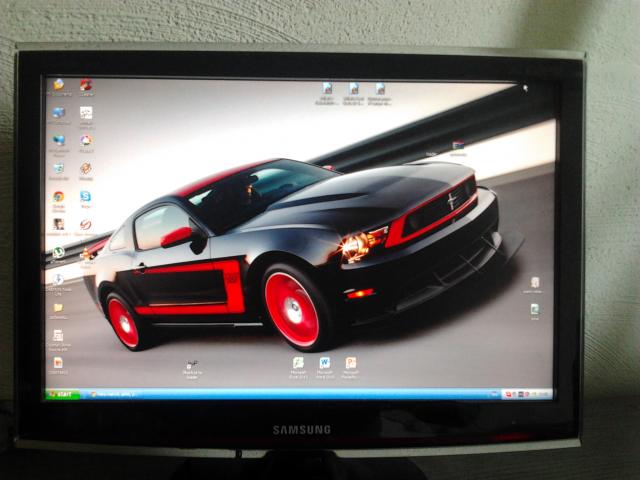Click the red icon beside My Documents
The height and width of the screenshot is (480, 640).
click(x=86, y=85)
